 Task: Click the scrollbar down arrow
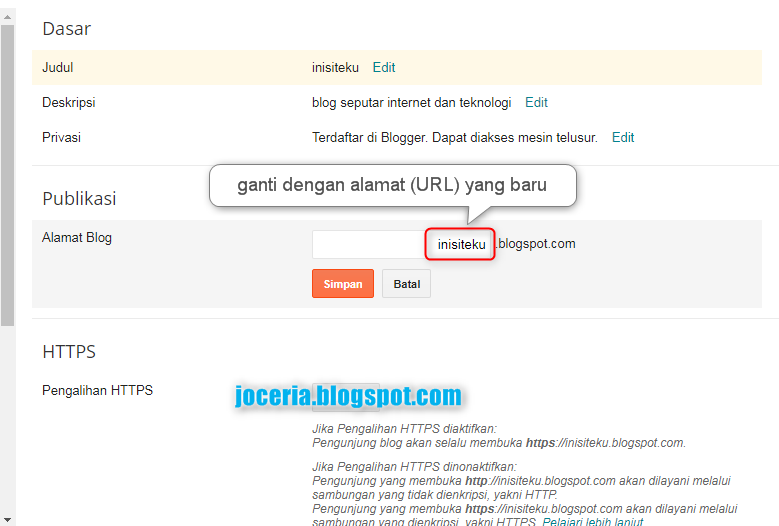coord(7,520)
